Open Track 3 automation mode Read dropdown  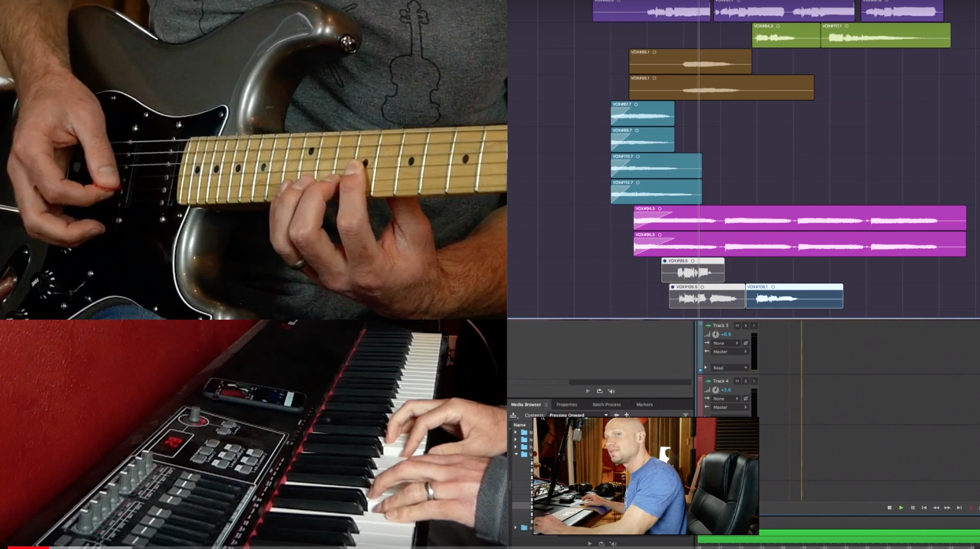(730, 368)
